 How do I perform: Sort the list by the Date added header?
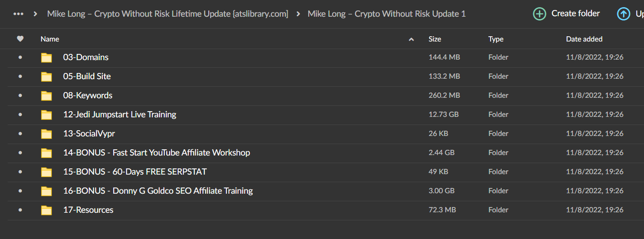(584, 39)
